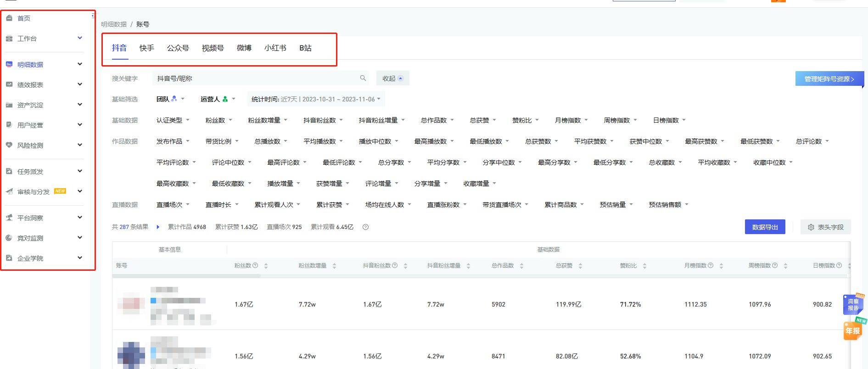Click the 平台洞察 sidebar icon
Viewport: 868px width, 369px height.
click(9, 218)
